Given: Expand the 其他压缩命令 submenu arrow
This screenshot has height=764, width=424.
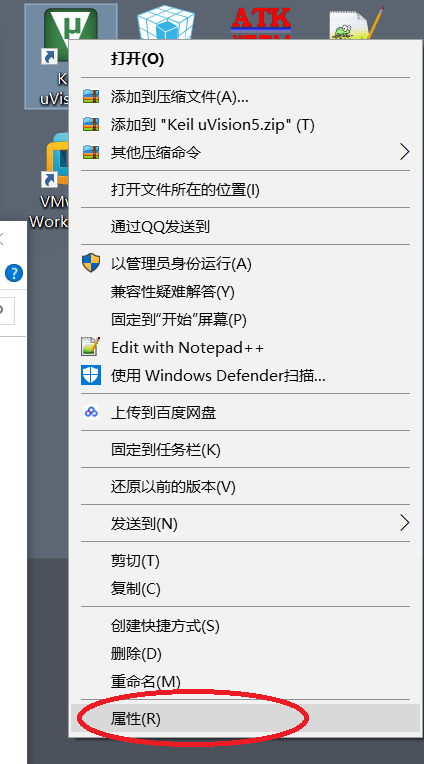Looking at the screenshot, I should point(404,152).
